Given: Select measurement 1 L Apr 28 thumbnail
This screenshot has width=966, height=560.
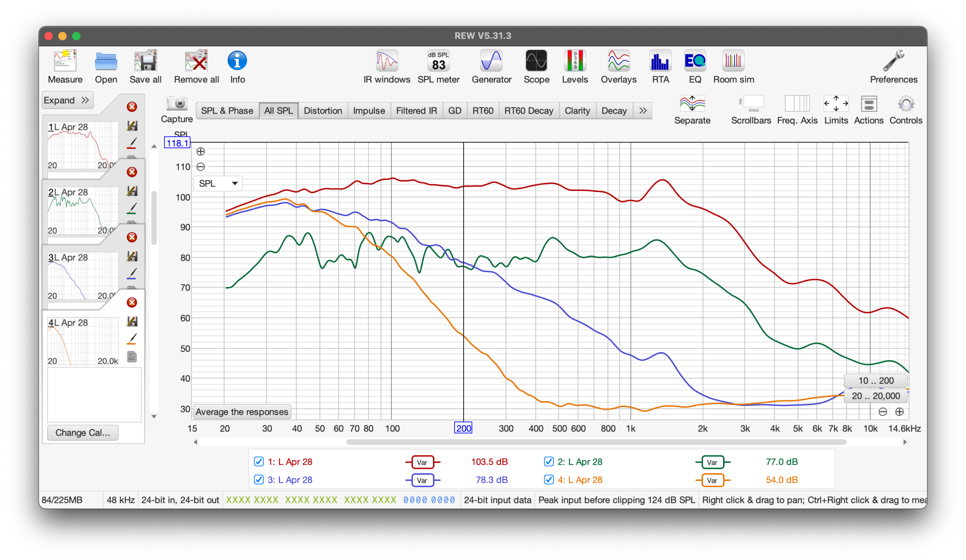Looking at the screenshot, I should [x=82, y=146].
